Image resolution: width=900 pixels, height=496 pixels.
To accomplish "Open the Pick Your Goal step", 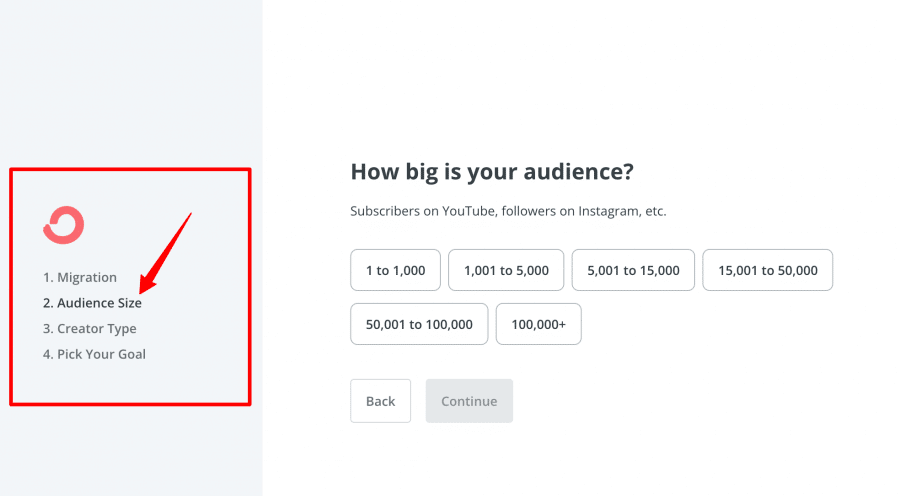I will tap(94, 354).
